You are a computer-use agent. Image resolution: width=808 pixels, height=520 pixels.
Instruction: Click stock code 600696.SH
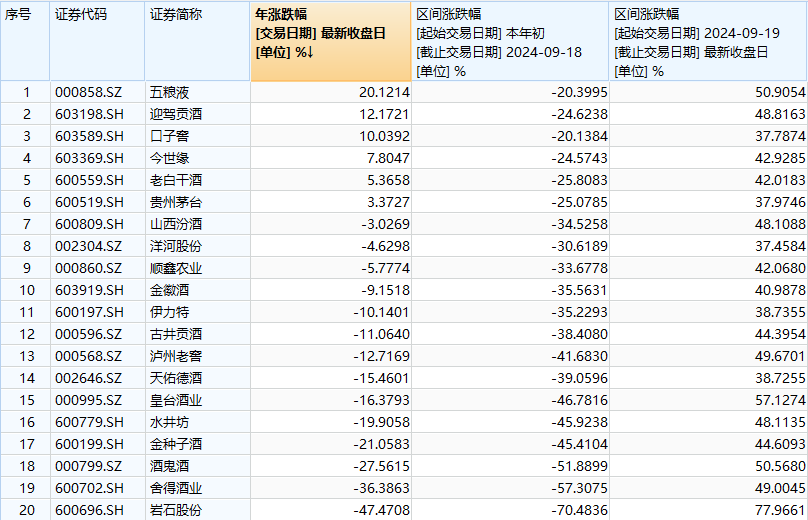click(89, 510)
